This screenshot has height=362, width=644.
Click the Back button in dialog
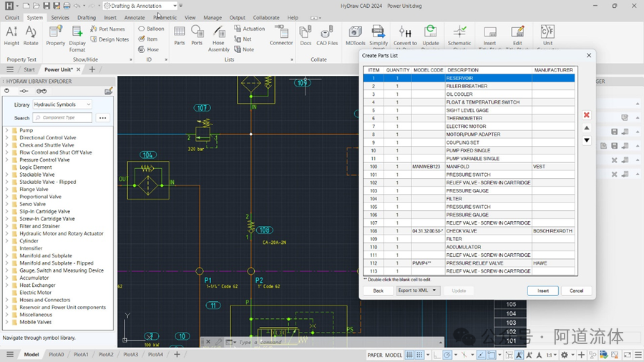point(378,290)
